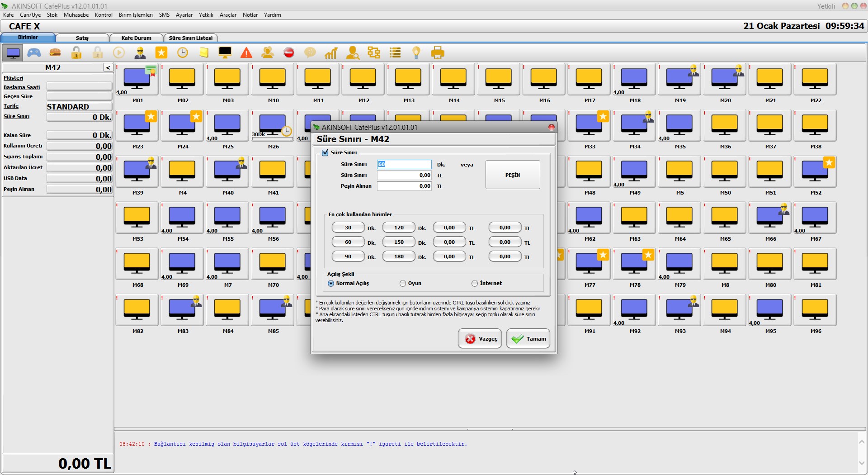This screenshot has width=868, height=475.
Task: Confirm with the Tamam button
Action: click(528, 339)
